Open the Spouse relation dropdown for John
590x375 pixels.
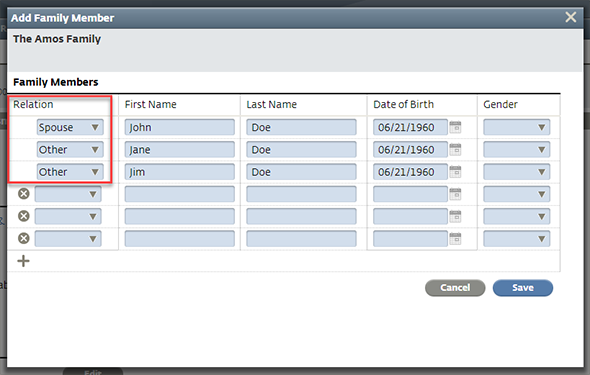(70, 127)
